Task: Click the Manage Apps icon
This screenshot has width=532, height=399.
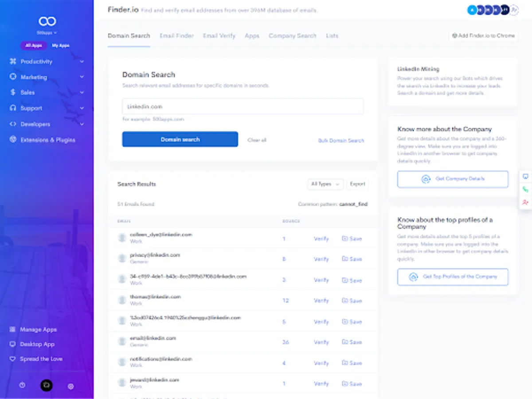Action: point(12,329)
